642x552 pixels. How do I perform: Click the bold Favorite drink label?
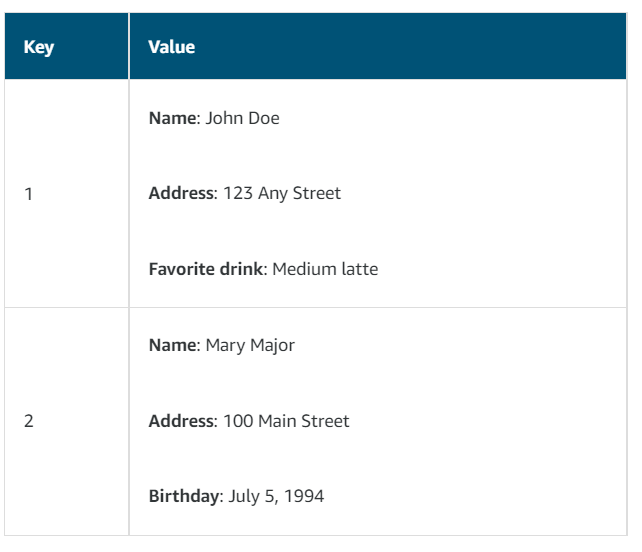coord(206,269)
